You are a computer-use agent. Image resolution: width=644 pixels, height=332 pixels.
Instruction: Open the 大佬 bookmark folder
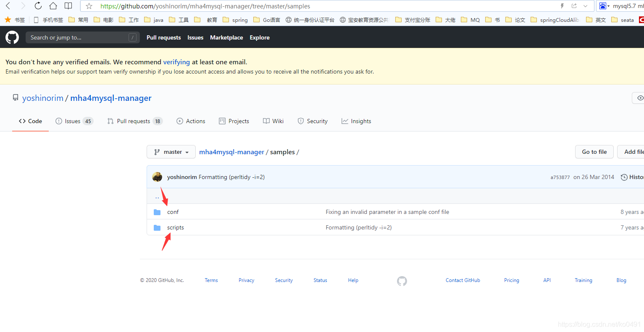(446, 20)
